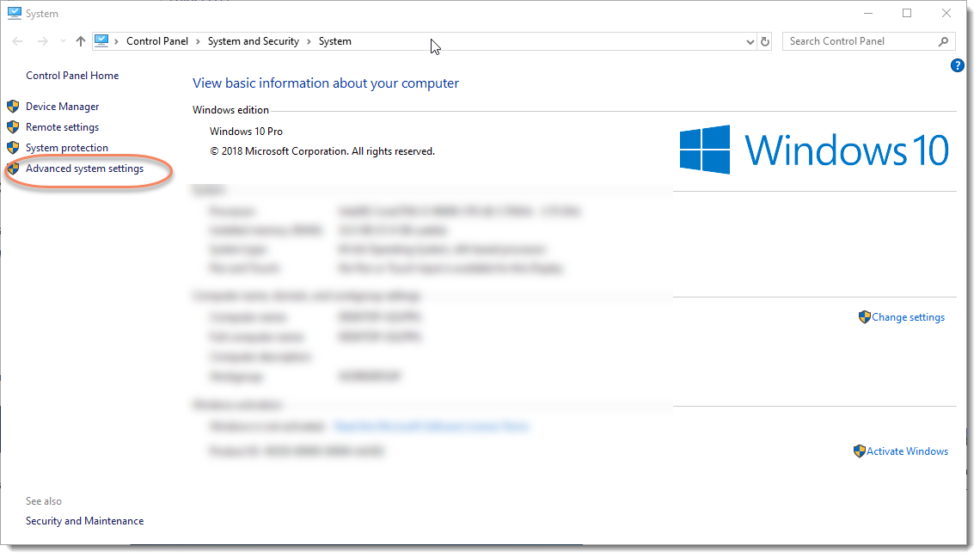This screenshot has width=980, height=558.
Task: Click the Windows 10 Pro edition text
Action: 246,132
